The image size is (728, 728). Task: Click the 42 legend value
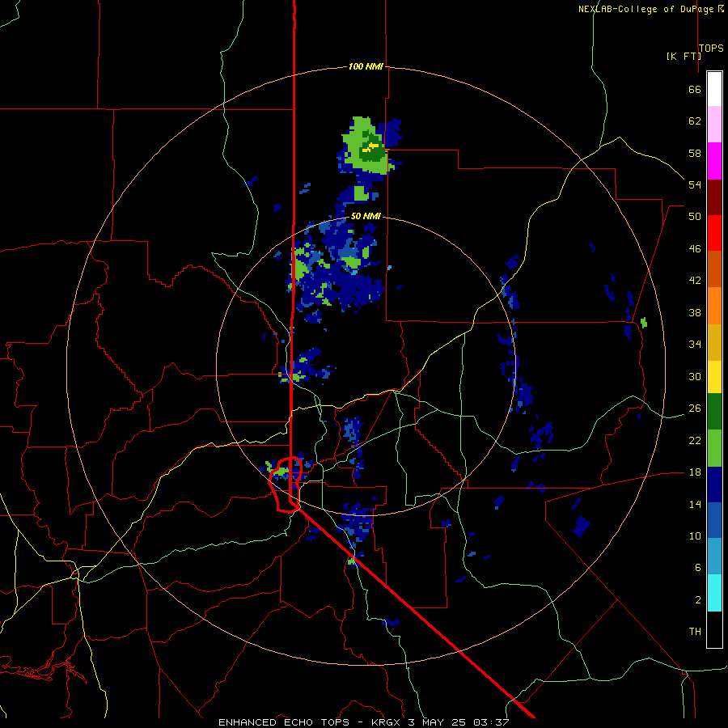coord(695,281)
